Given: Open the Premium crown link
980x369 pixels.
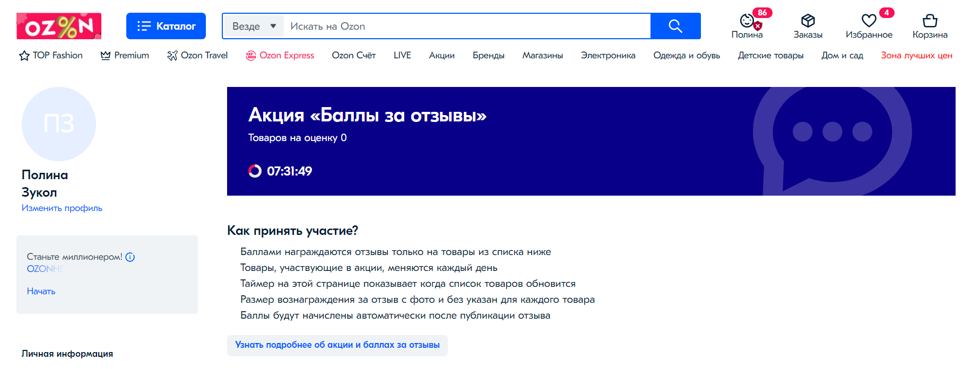Looking at the screenshot, I should coord(125,55).
